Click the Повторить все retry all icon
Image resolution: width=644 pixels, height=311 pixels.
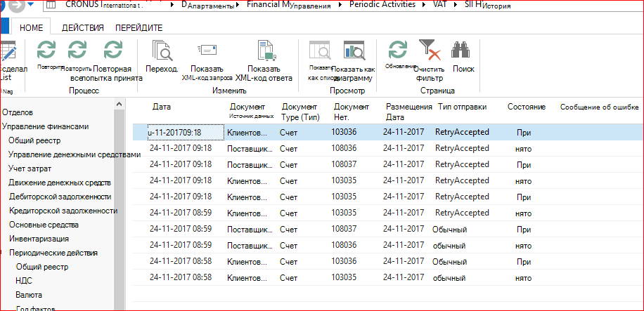click(x=77, y=50)
